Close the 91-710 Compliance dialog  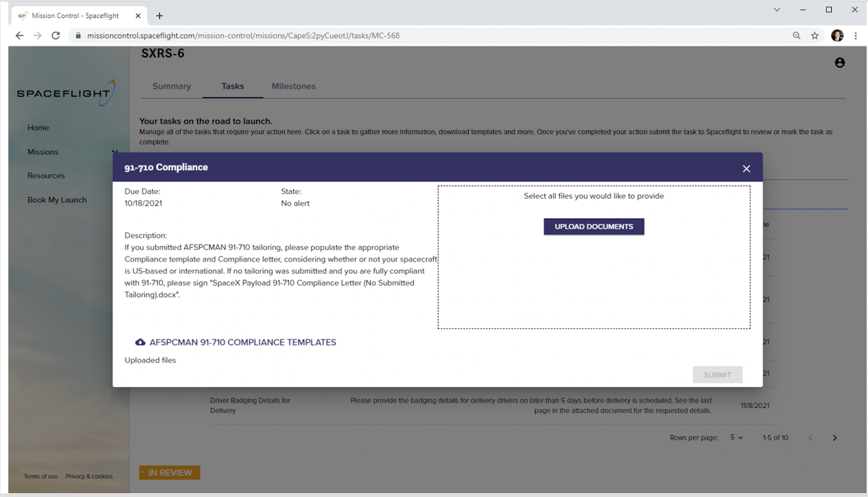[746, 169]
